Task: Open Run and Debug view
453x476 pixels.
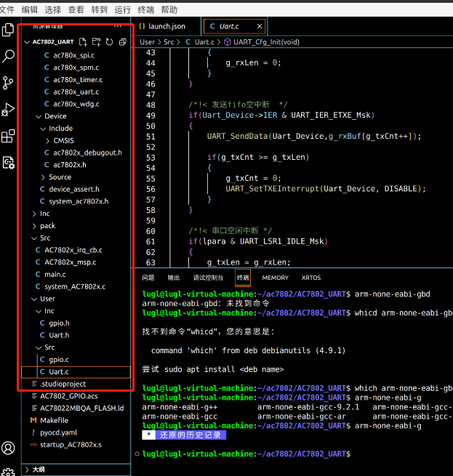Action: tap(9, 109)
